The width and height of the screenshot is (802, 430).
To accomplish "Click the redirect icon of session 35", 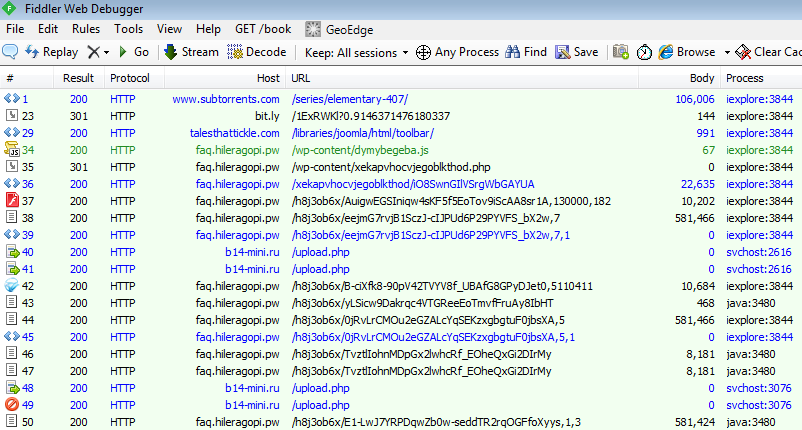I will (x=11, y=166).
